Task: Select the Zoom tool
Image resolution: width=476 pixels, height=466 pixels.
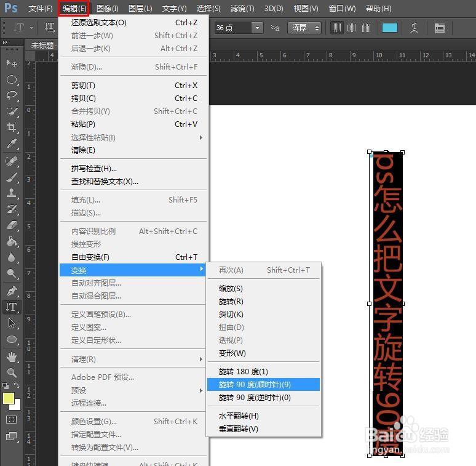Action: tap(12, 372)
